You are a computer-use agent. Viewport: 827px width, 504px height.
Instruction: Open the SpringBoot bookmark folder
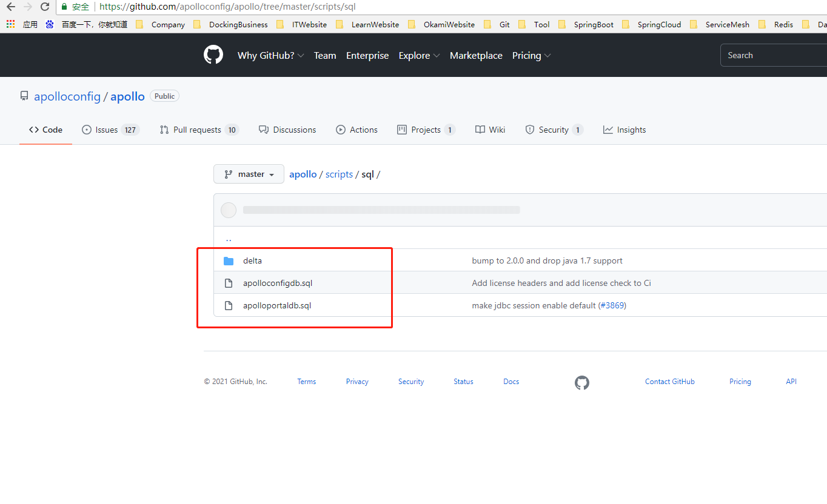point(586,24)
